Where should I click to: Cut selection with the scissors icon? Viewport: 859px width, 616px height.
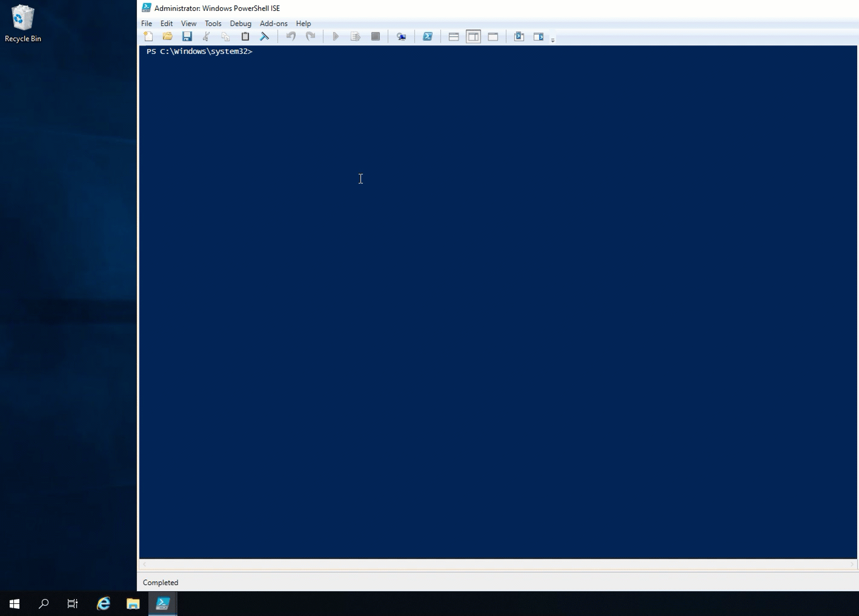point(207,37)
